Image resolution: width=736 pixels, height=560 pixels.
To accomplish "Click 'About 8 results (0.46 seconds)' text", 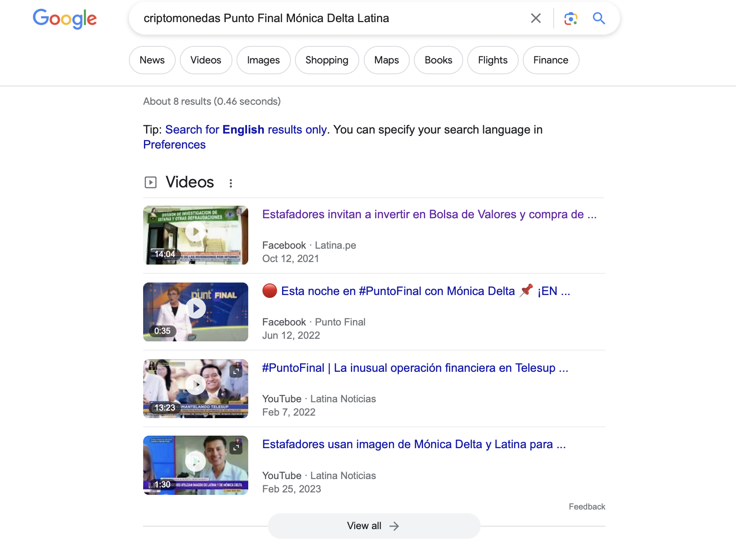I will coord(212,101).
